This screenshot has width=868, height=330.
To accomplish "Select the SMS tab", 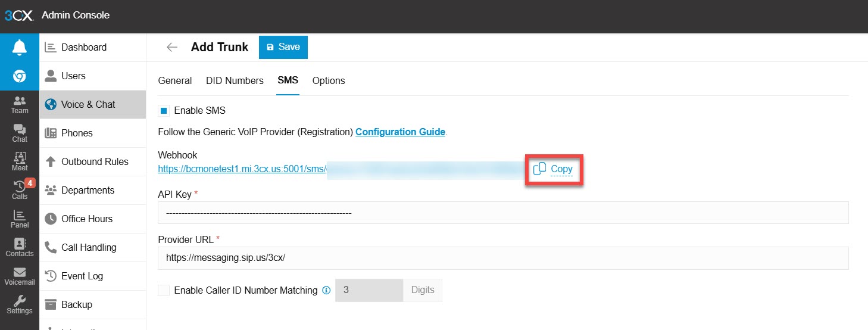I will point(288,80).
